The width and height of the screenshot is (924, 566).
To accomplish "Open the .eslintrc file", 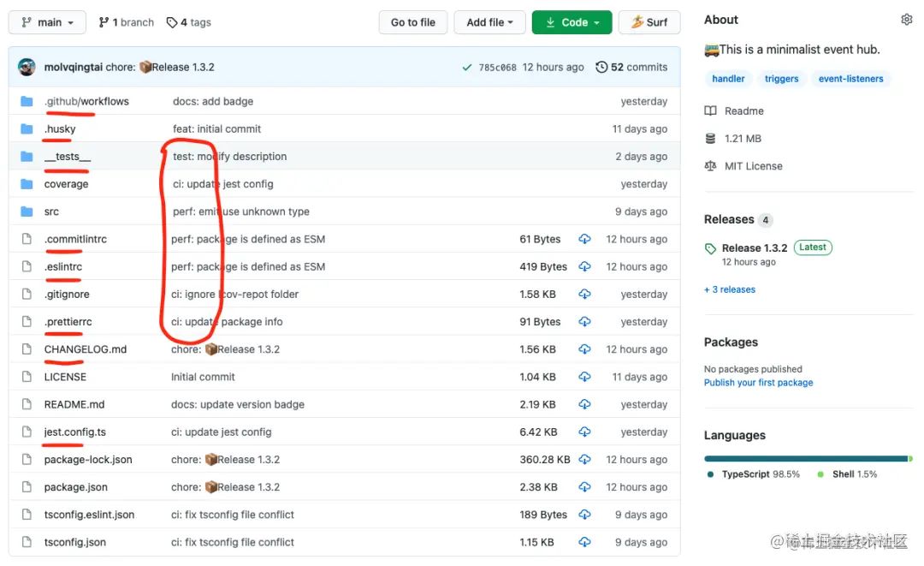I will pos(63,266).
